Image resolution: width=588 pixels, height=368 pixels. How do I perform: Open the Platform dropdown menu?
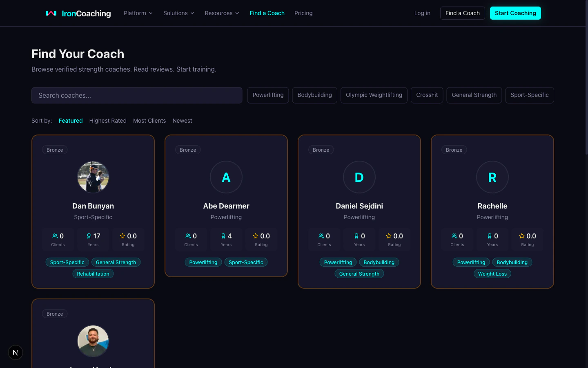coord(138,13)
